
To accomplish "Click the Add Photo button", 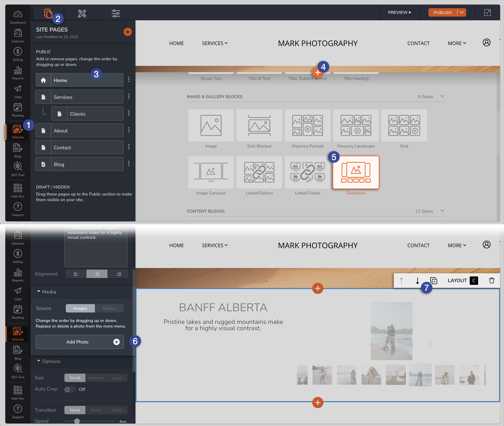I will (x=80, y=342).
